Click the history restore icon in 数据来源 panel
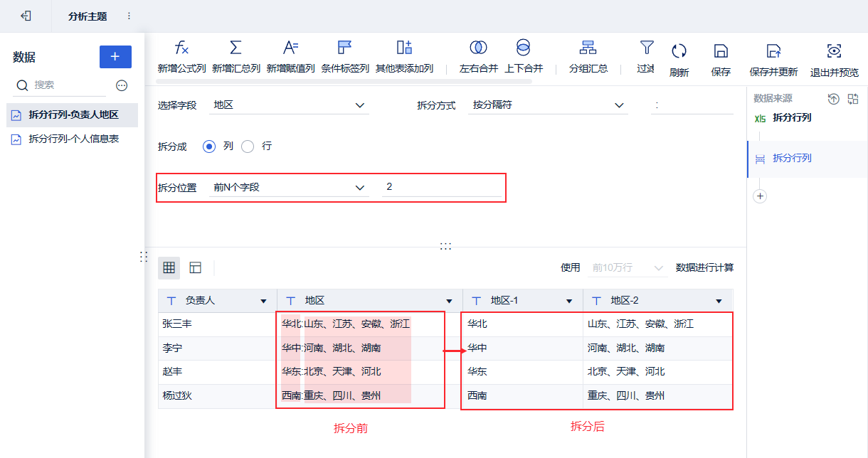The image size is (868, 458). (x=834, y=99)
